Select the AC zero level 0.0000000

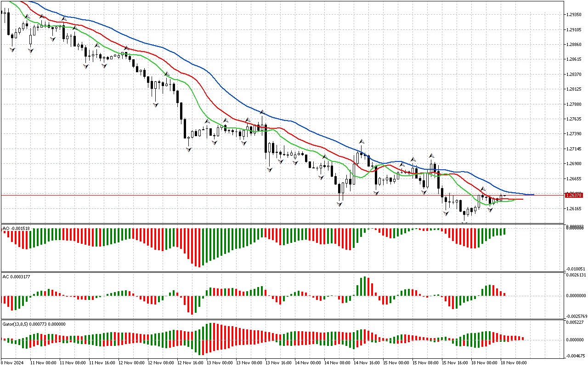pyautogui.click(x=577, y=296)
